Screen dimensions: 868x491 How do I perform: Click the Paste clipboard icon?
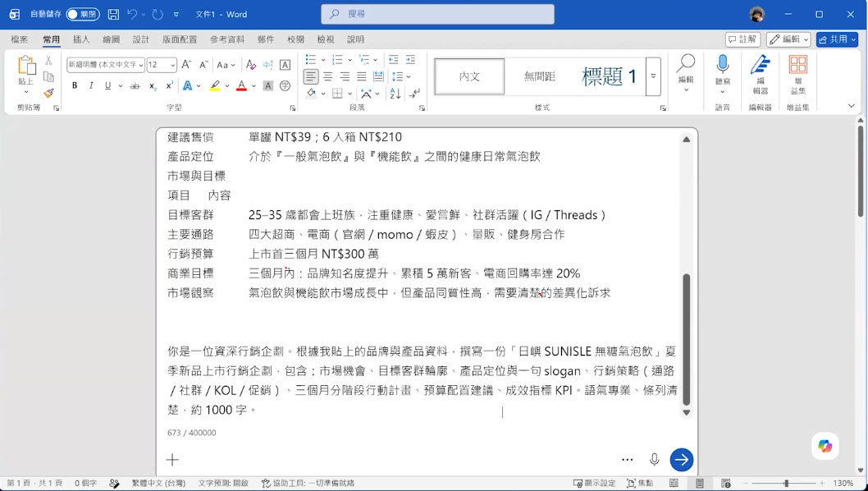26,66
